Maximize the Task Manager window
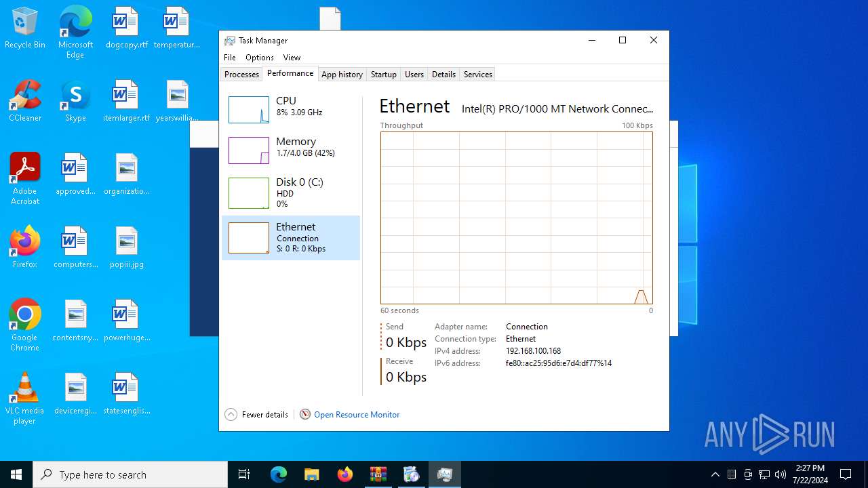The image size is (868, 488). [623, 40]
